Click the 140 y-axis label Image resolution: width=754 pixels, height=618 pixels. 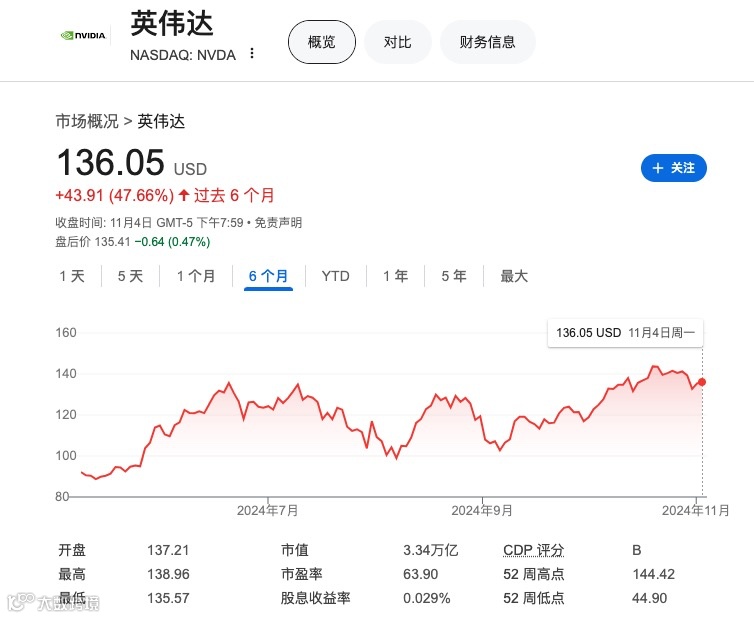pos(66,373)
